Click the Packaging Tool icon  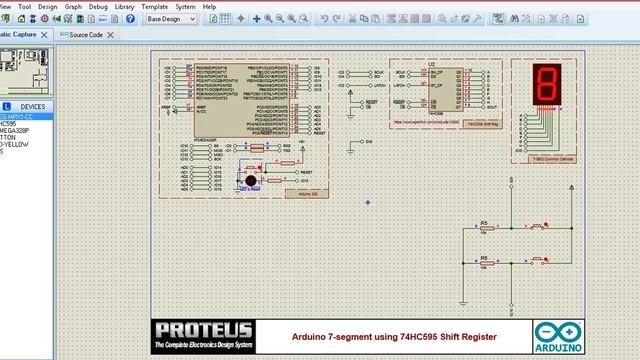[466, 19]
